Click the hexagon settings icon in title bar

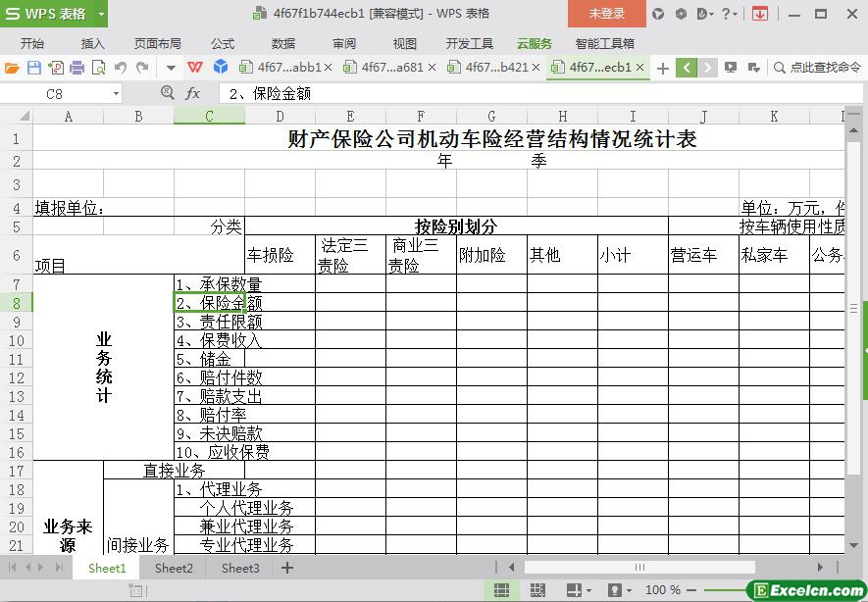tap(681, 14)
